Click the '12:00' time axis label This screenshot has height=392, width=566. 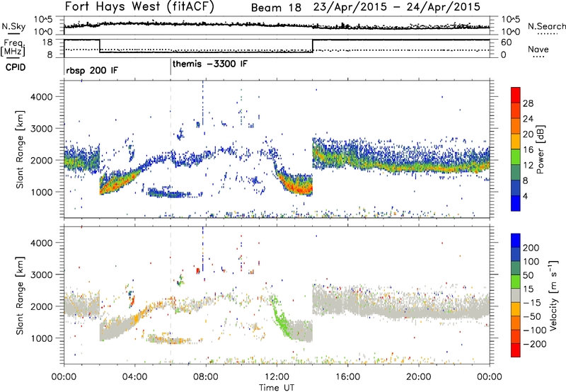pos(277,377)
